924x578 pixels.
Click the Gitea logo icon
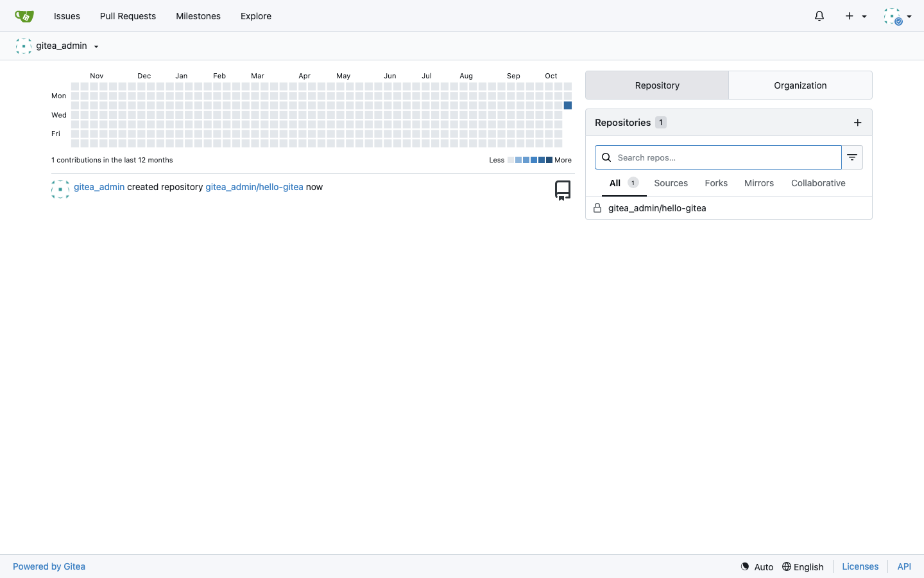pos(24,16)
